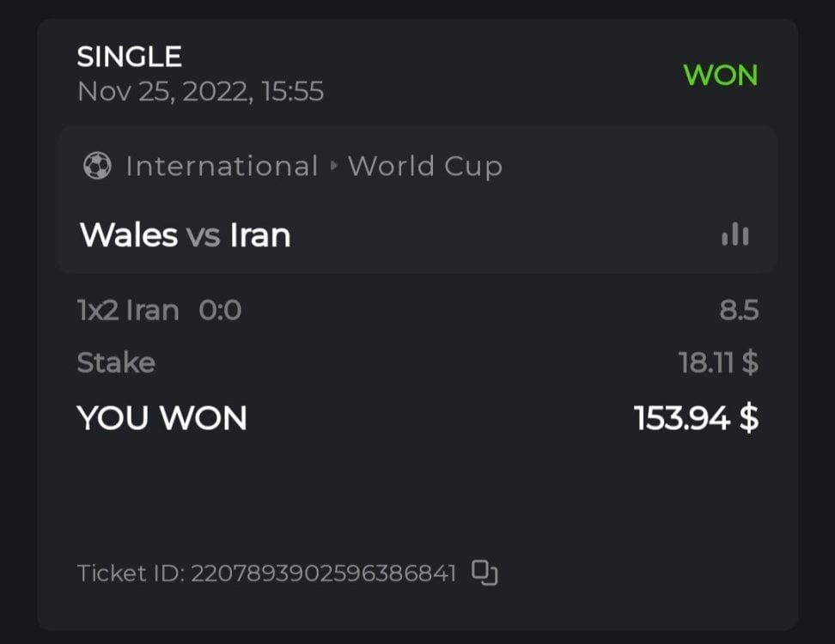This screenshot has width=835, height=644.
Task: Click the green WON status label
Action: click(x=720, y=76)
